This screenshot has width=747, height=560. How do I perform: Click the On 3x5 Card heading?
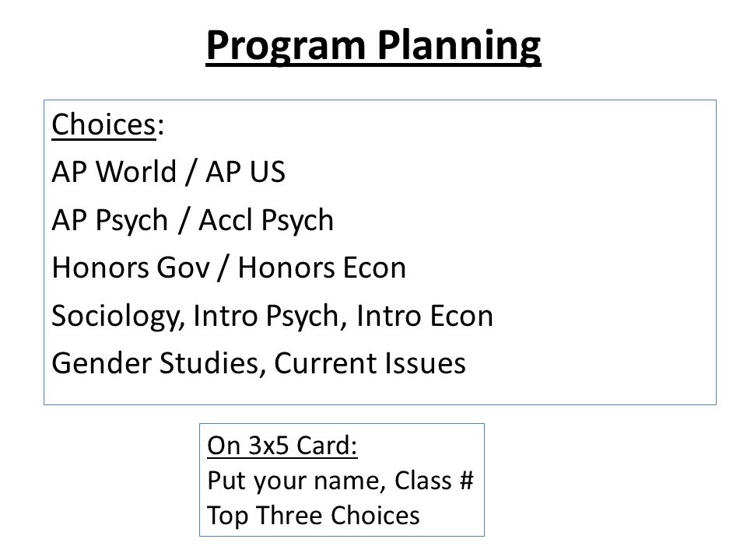(x=282, y=446)
